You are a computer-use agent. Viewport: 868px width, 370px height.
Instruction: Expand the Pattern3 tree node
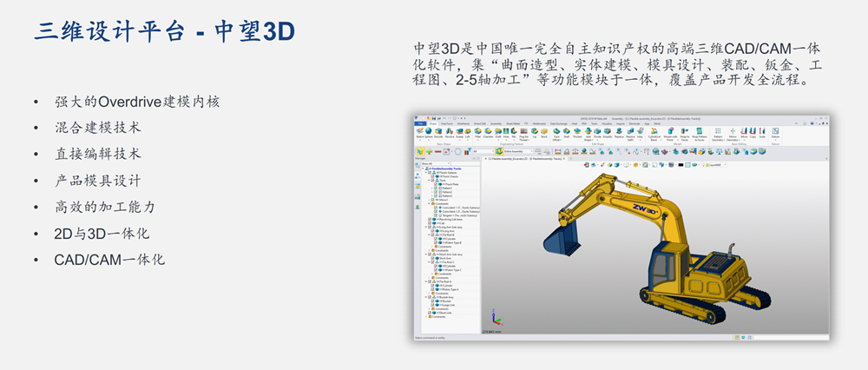tap(431, 196)
